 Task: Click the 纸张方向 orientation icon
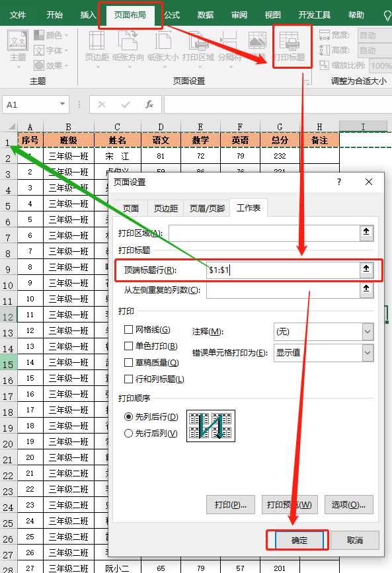(128, 40)
